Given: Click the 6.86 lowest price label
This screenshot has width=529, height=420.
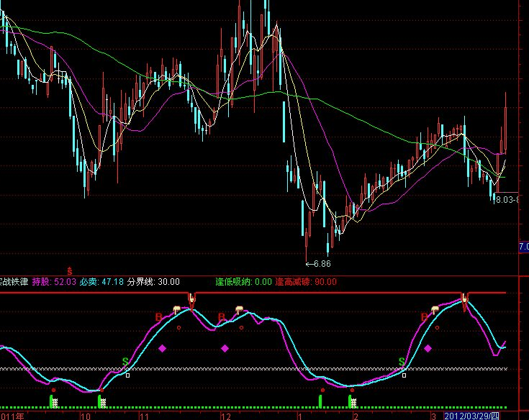Looking at the screenshot, I should pyautogui.click(x=322, y=264).
